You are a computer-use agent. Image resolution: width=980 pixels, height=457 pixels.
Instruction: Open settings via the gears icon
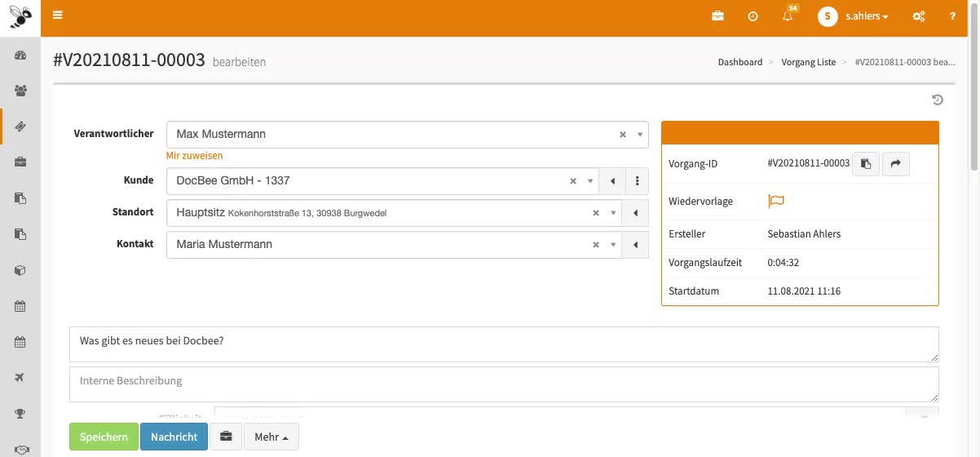919,16
